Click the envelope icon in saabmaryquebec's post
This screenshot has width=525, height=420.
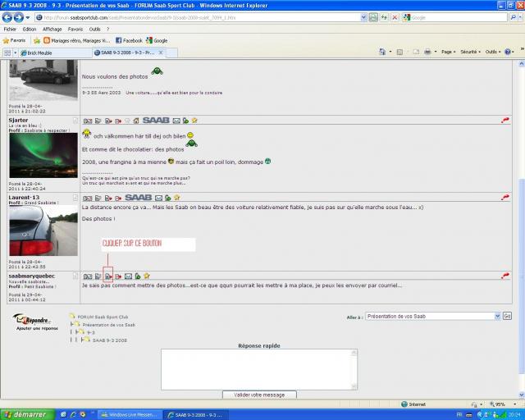click(128, 276)
